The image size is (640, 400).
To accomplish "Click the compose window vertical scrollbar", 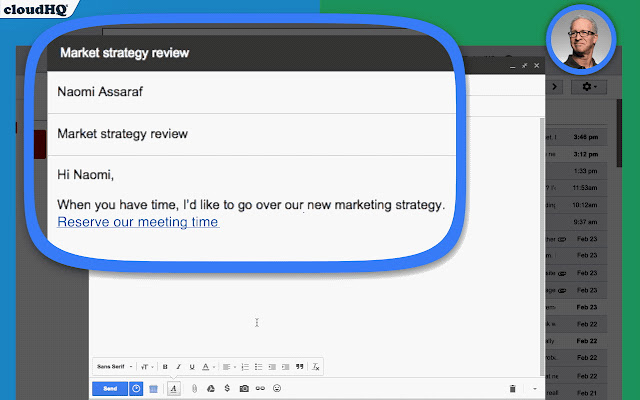I will (542, 247).
